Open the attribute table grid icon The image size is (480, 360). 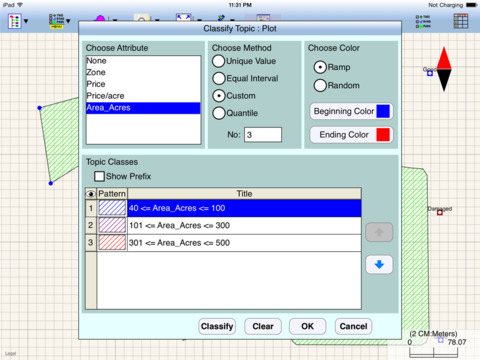click(461, 21)
